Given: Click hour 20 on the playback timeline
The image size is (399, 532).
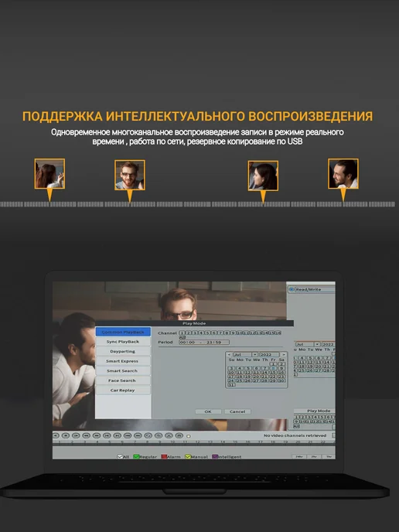Looking at the screenshot, I should [x=298, y=442].
